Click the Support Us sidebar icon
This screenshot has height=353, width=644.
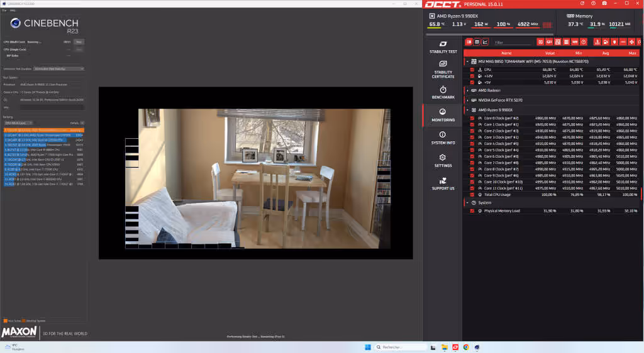click(x=443, y=183)
